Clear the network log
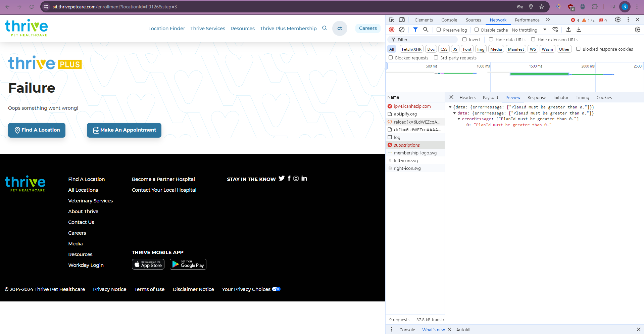Viewport: 644px width, 334px height. point(402,30)
